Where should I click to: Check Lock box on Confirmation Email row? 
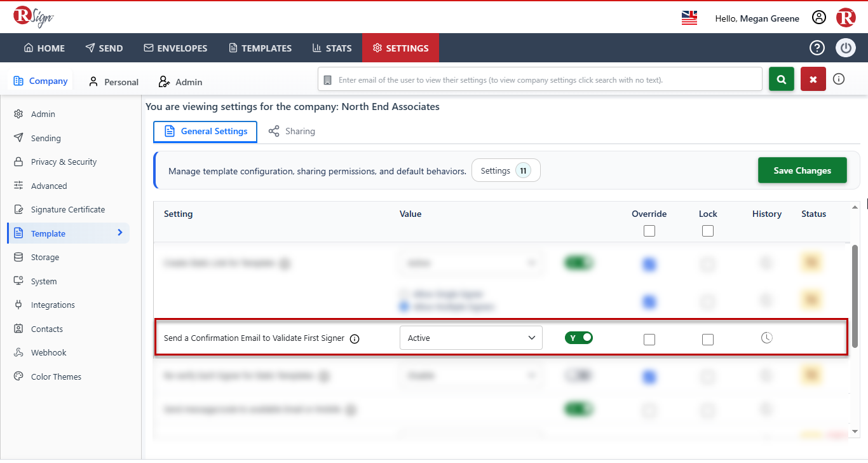(x=708, y=340)
